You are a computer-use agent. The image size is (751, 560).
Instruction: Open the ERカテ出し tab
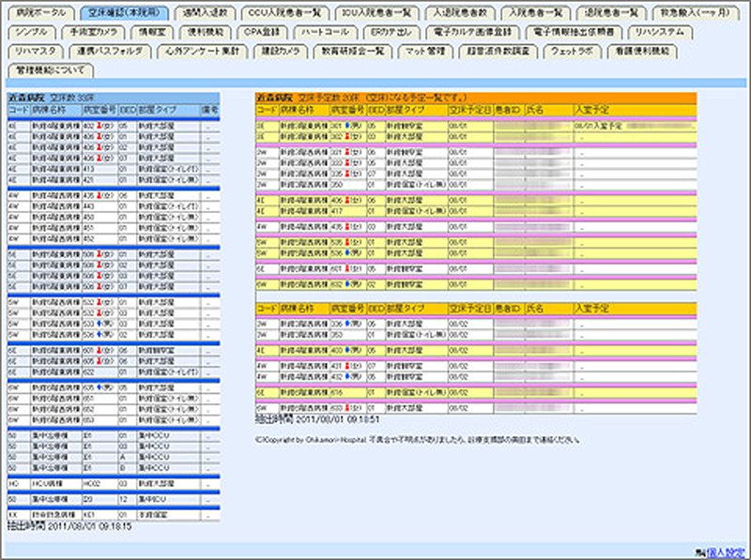point(391,32)
